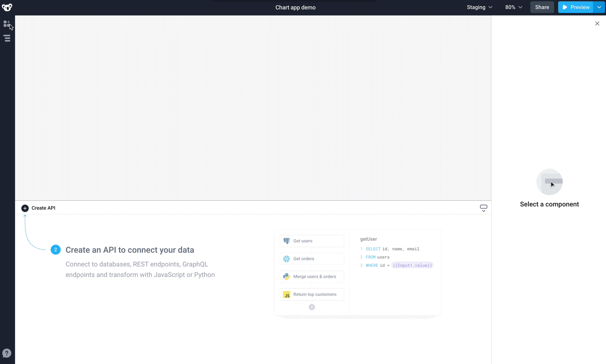Collapse the query editor with the chevron

coord(483,211)
